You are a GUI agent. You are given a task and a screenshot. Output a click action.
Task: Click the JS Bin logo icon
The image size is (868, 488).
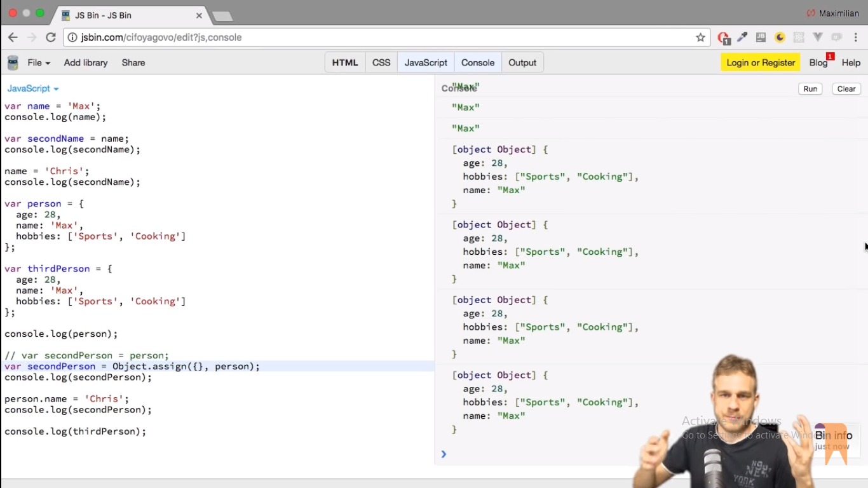click(x=13, y=63)
